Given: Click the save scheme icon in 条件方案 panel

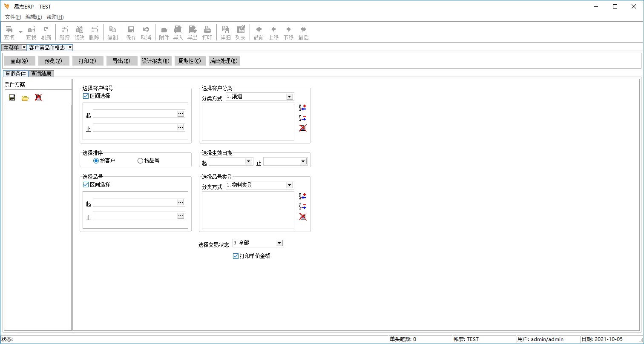Looking at the screenshot, I should (x=12, y=97).
